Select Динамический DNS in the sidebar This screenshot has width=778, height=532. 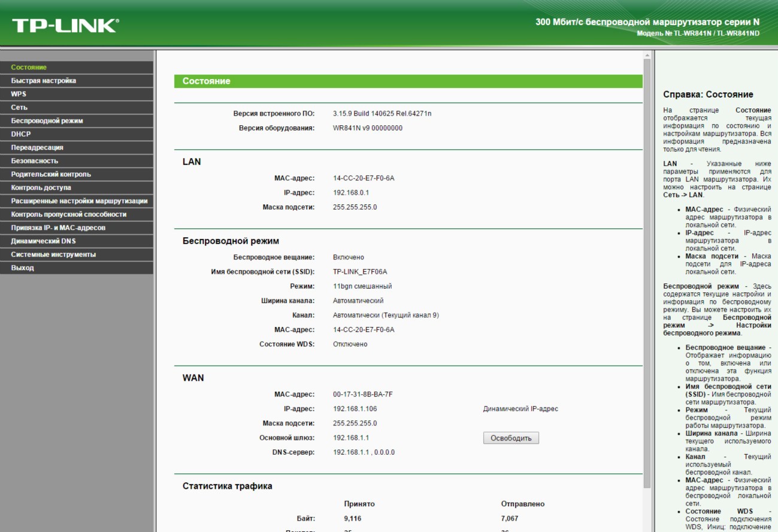tap(43, 241)
